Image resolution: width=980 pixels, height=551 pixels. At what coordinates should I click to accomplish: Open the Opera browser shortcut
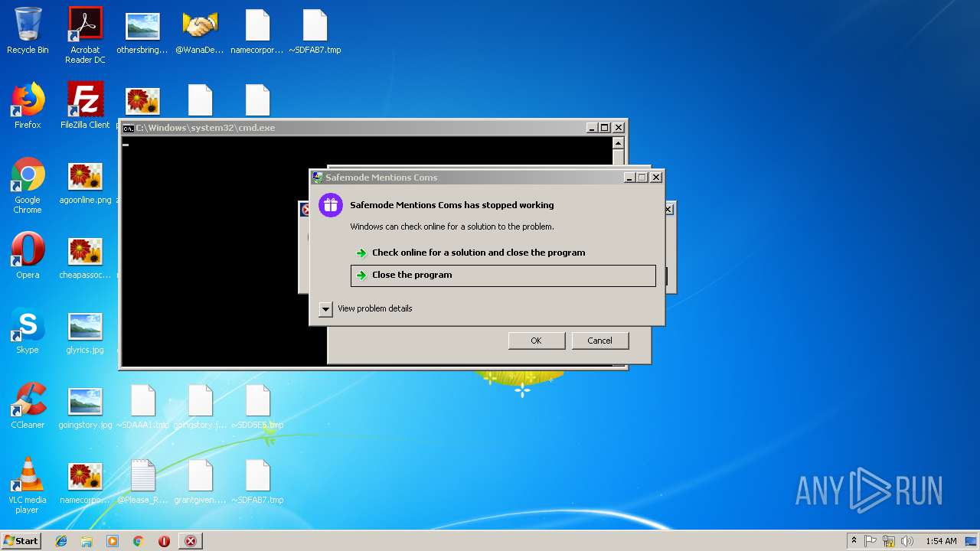tap(28, 256)
